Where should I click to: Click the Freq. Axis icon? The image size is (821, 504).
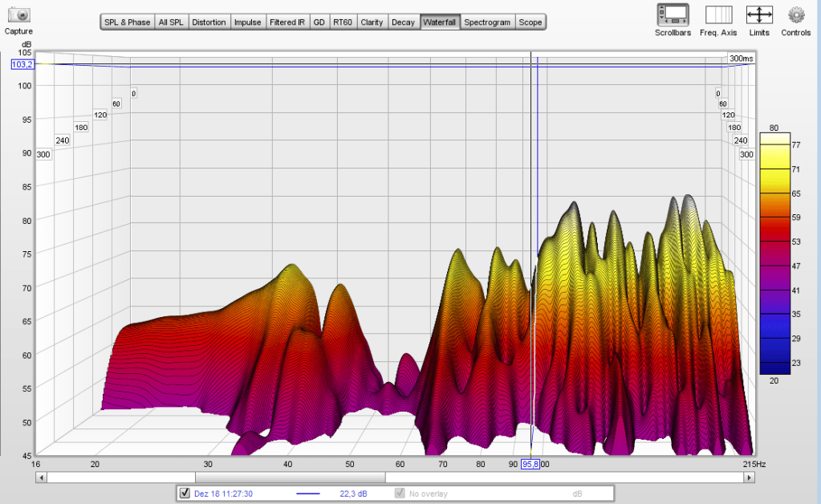coord(718,14)
